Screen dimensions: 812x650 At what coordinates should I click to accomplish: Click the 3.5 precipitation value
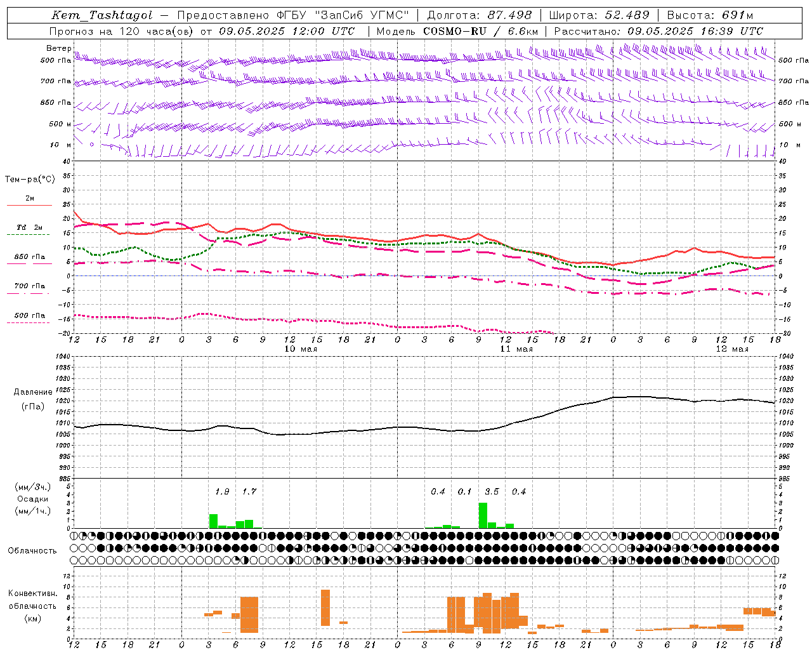pos(492,492)
